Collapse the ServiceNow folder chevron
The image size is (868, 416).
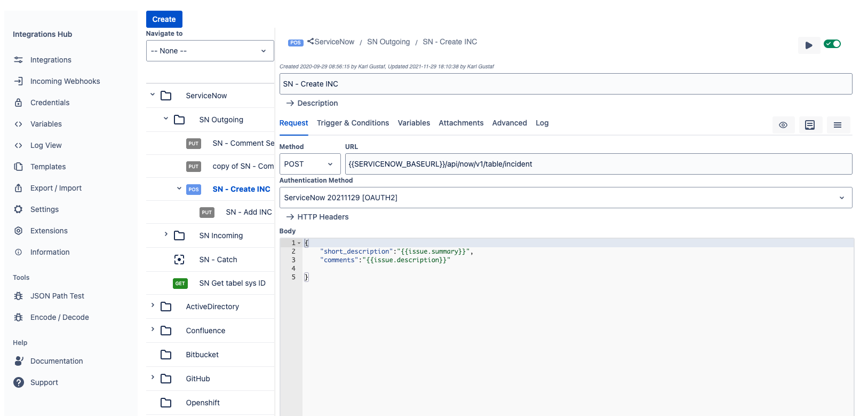153,95
